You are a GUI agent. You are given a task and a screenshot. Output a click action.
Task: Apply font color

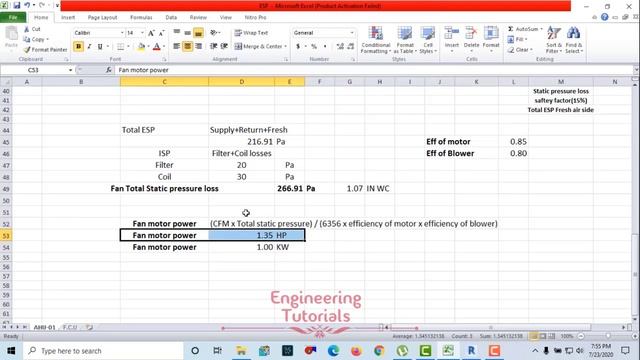point(157,47)
